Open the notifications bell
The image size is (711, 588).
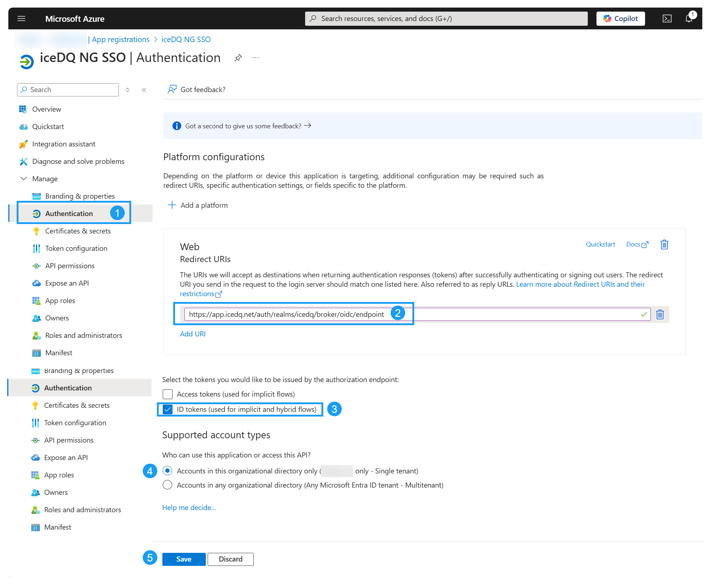pos(688,18)
